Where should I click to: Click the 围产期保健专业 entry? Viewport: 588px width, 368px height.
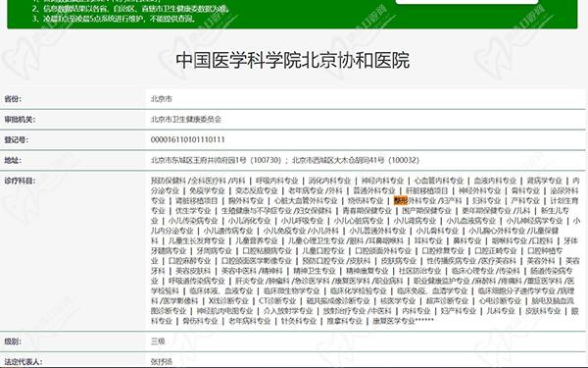tap(426, 211)
